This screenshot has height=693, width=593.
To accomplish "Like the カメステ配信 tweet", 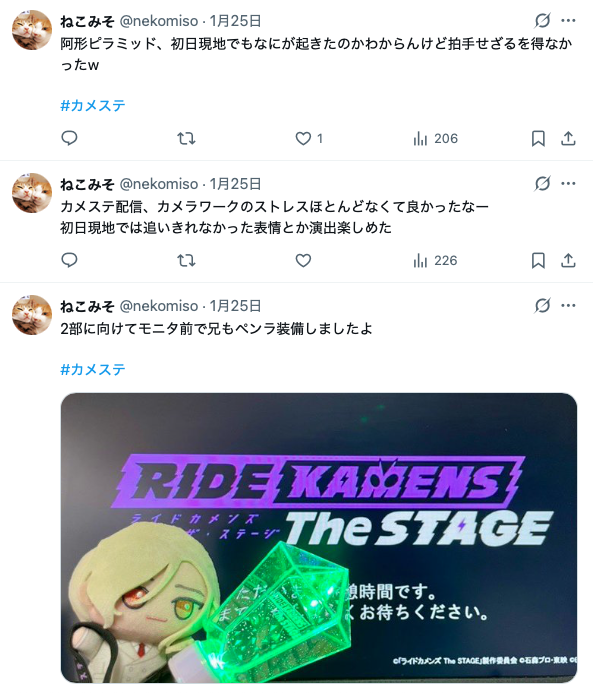I will [303, 261].
